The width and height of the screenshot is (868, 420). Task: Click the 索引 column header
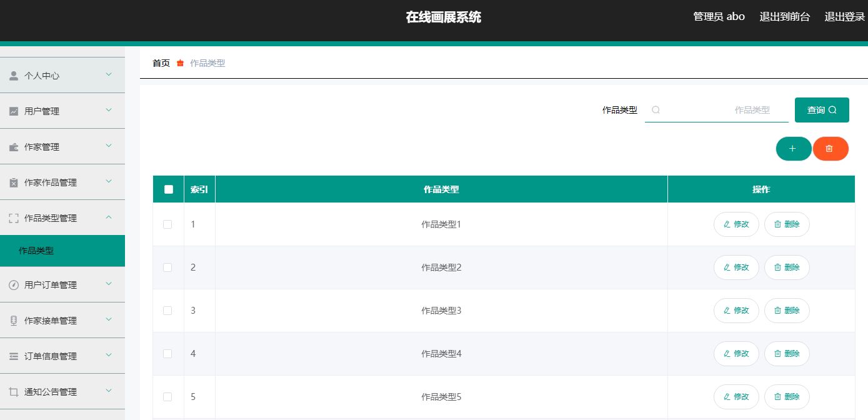199,189
